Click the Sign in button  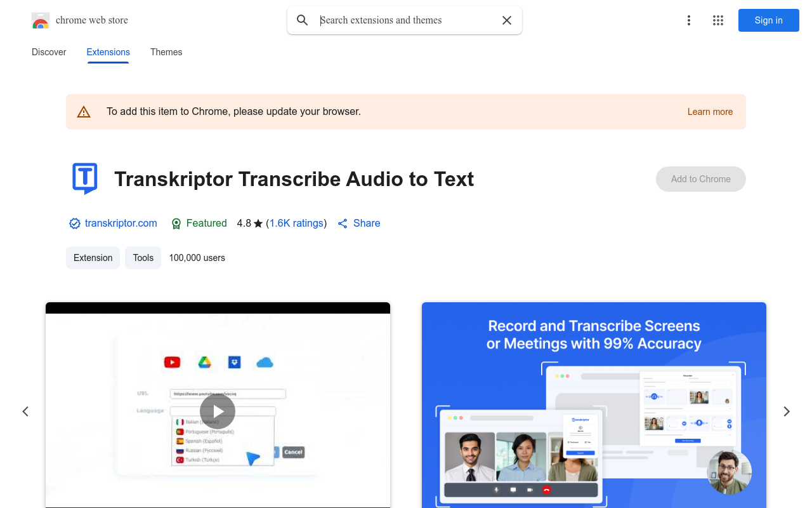tap(769, 20)
